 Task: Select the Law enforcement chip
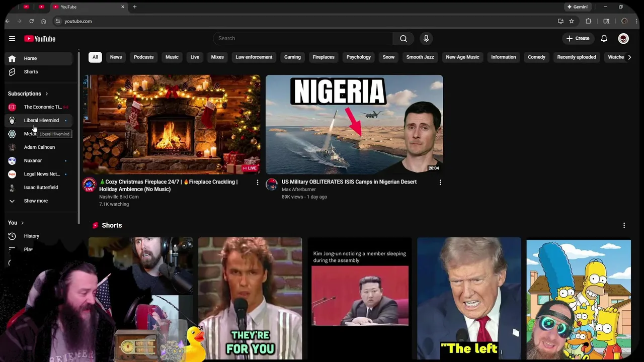254,57
